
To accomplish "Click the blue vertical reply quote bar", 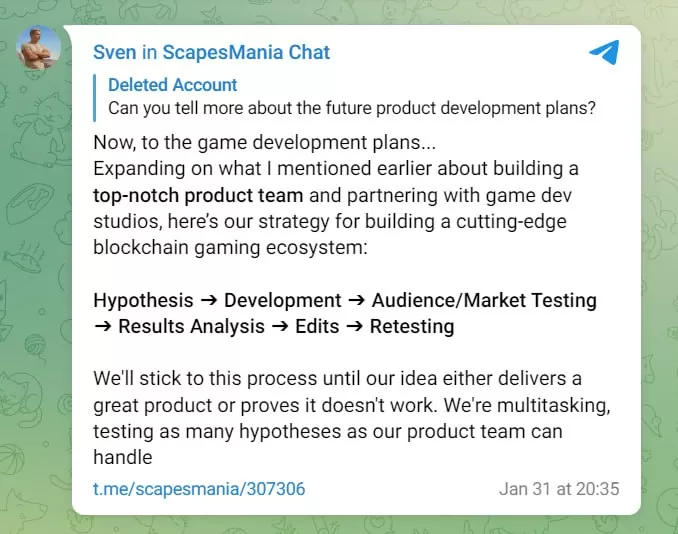I will (x=97, y=97).
